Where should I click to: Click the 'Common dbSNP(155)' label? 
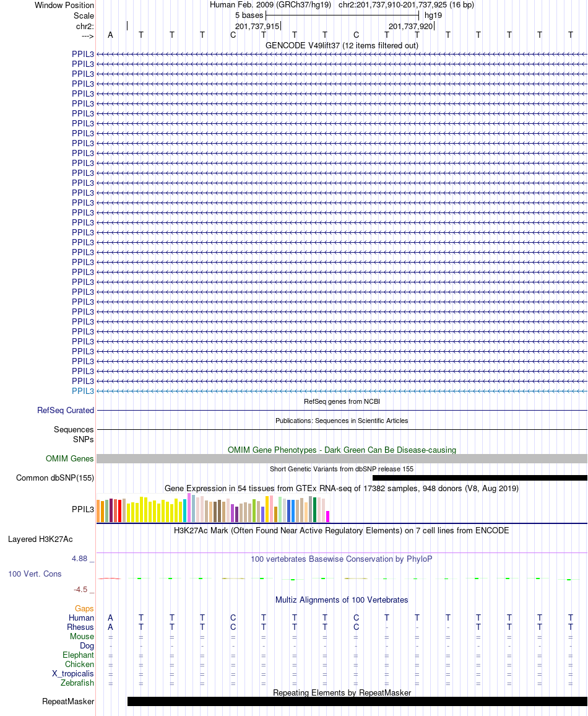(55, 478)
